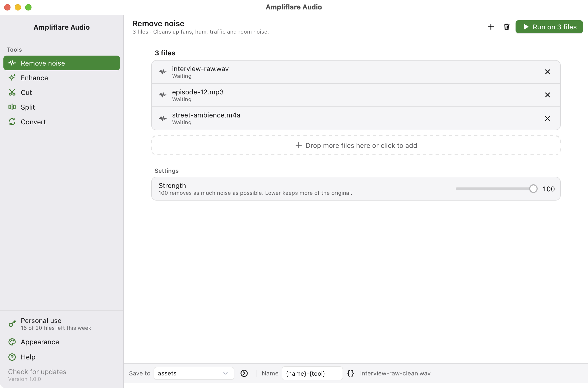This screenshot has height=388, width=588.
Task: Click the Version 1.0.0 text
Action: click(x=24, y=379)
